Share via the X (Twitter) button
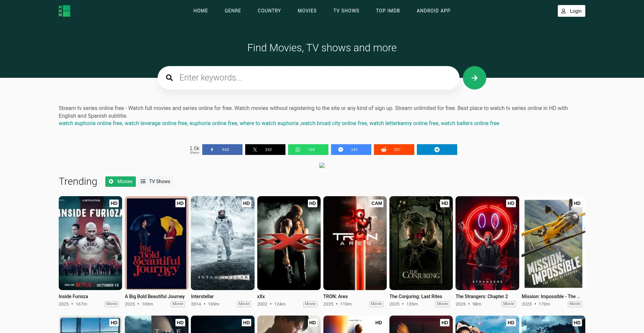 [265, 150]
